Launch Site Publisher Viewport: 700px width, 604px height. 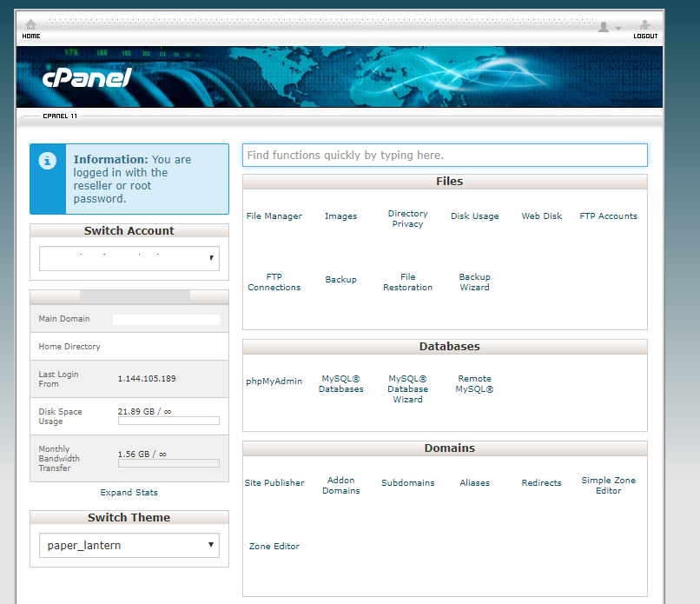274,482
